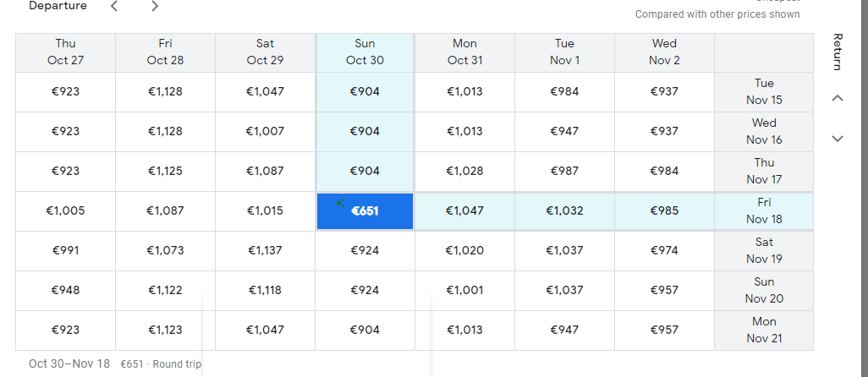Pick €957 fare for Nov 2–Nov 21
Image resolution: width=868 pixels, height=377 pixels.
(x=664, y=330)
